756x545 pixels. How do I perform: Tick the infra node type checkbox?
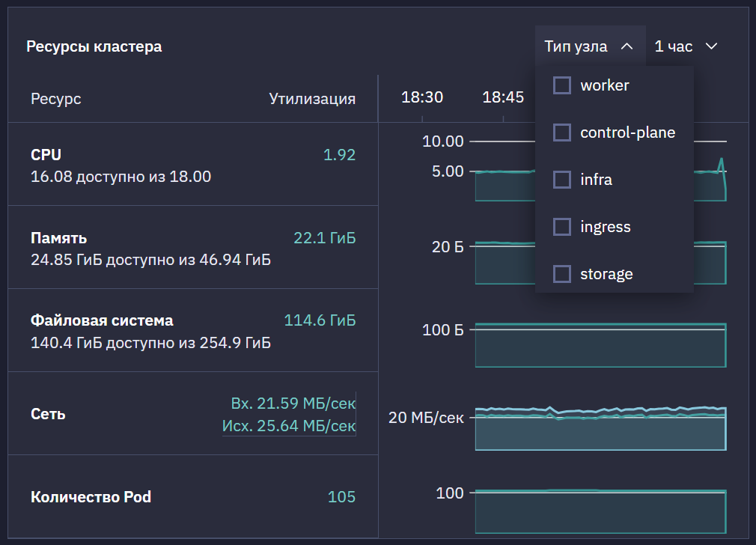[x=561, y=180]
